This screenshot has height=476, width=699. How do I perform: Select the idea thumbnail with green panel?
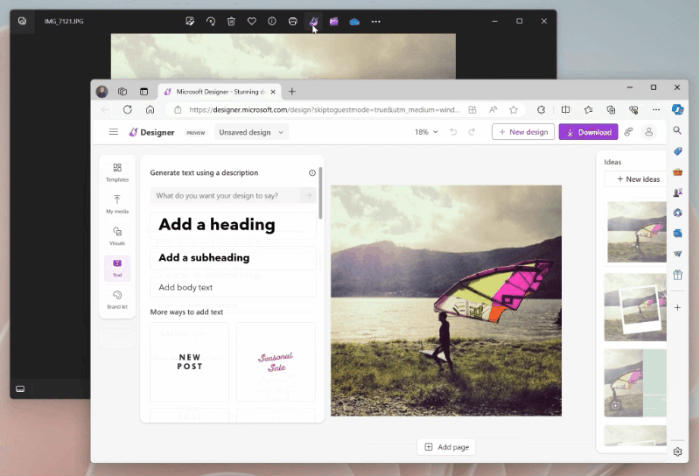635,383
